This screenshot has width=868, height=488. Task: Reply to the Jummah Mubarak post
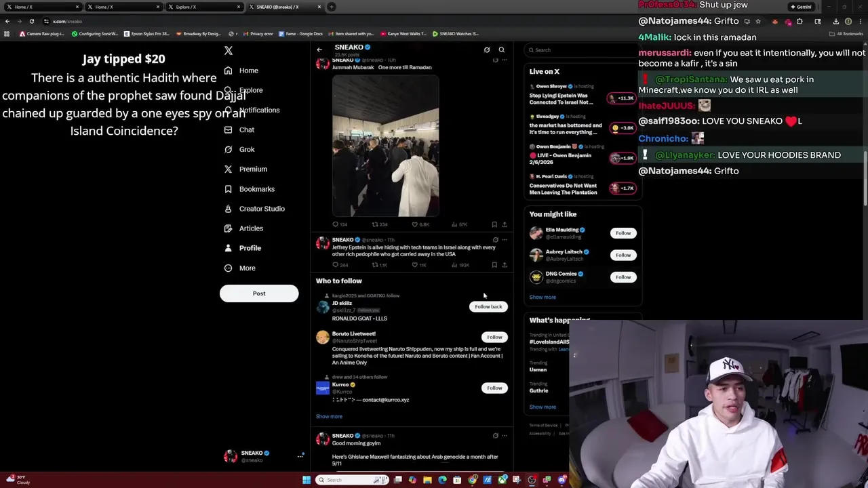click(x=339, y=224)
